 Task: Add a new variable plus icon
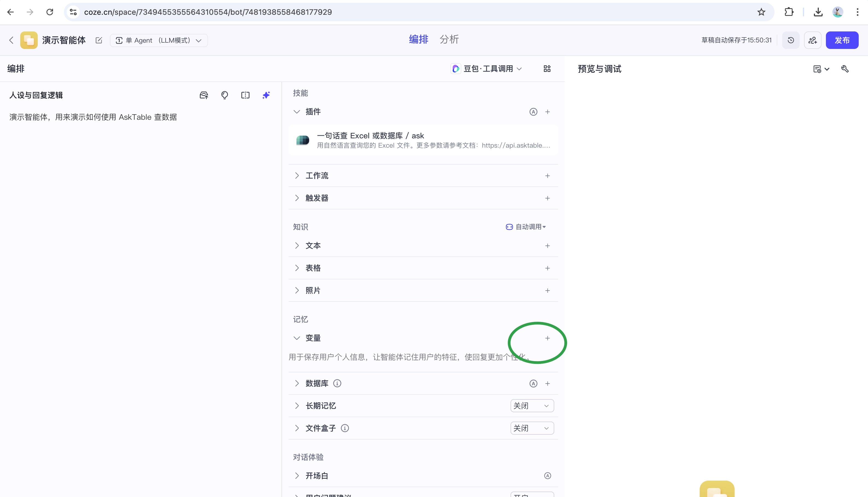pos(547,338)
